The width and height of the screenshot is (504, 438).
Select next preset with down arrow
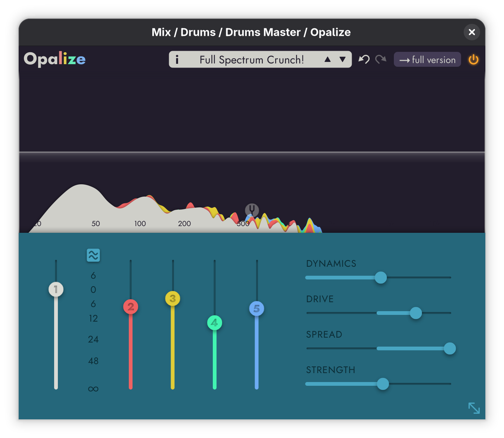point(342,60)
